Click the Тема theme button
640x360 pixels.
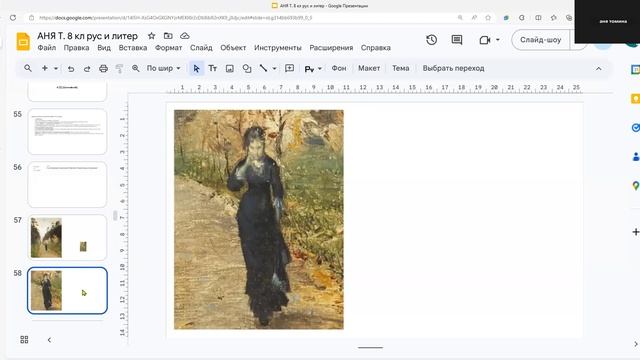click(400, 68)
